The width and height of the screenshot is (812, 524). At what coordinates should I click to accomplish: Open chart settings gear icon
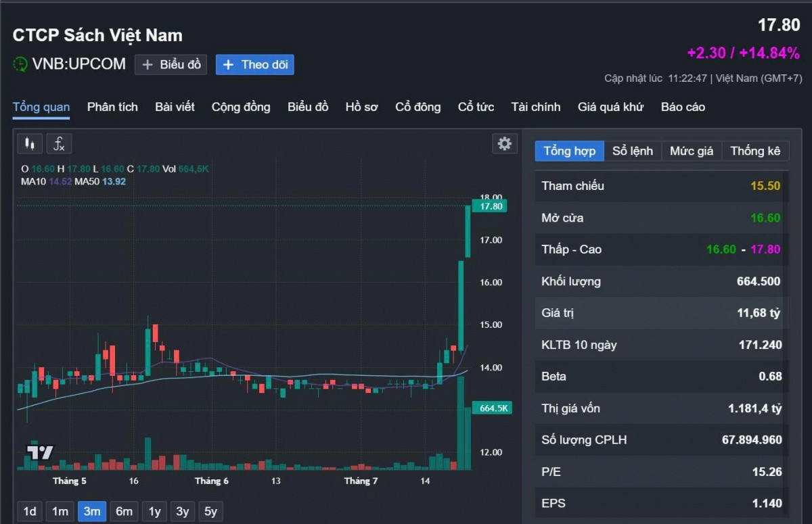504,143
